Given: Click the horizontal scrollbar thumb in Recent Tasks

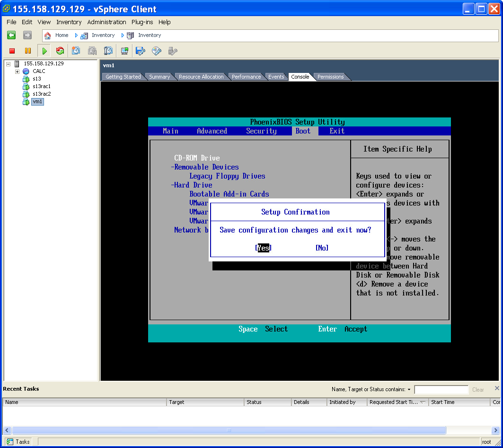Looking at the screenshot, I should tap(229, 430).
